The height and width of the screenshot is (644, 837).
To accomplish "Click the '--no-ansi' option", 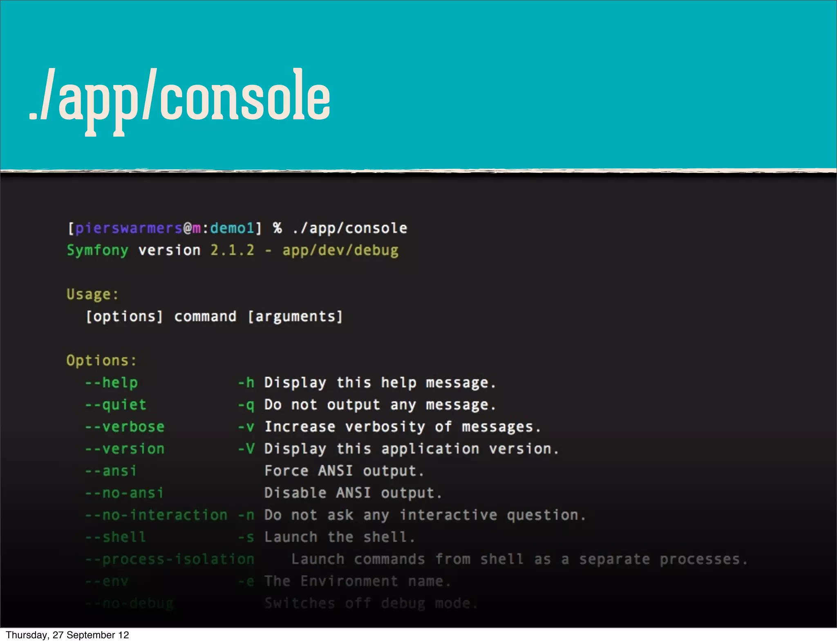I will 125,493.
